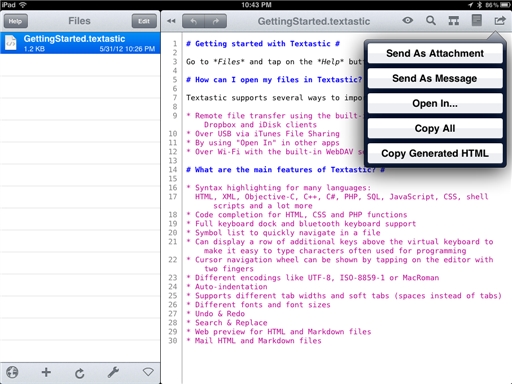Tap the diamond icon in bottom toolbar
The height and width of the screenshot is (384, 512).
[148, 372]
